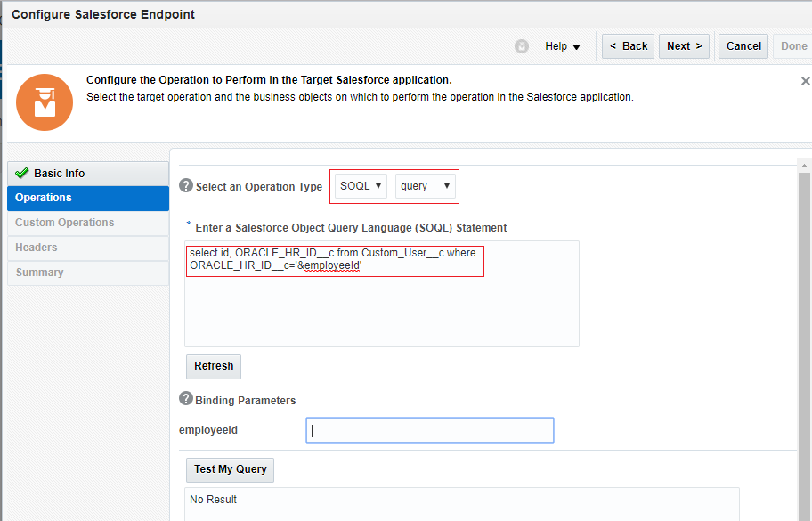Screen dimensions: 812x521
Task: Click the help icon beside Select an Operation Type
Action: click(186, 185)
